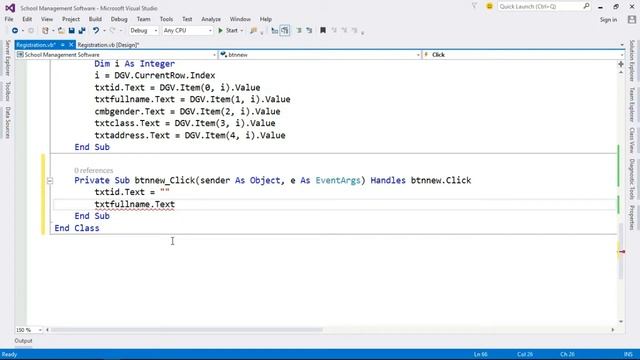The width and height of the screenshot is (640, 360).
Task: Click the Find in Files icon
Action: [253, 31]
